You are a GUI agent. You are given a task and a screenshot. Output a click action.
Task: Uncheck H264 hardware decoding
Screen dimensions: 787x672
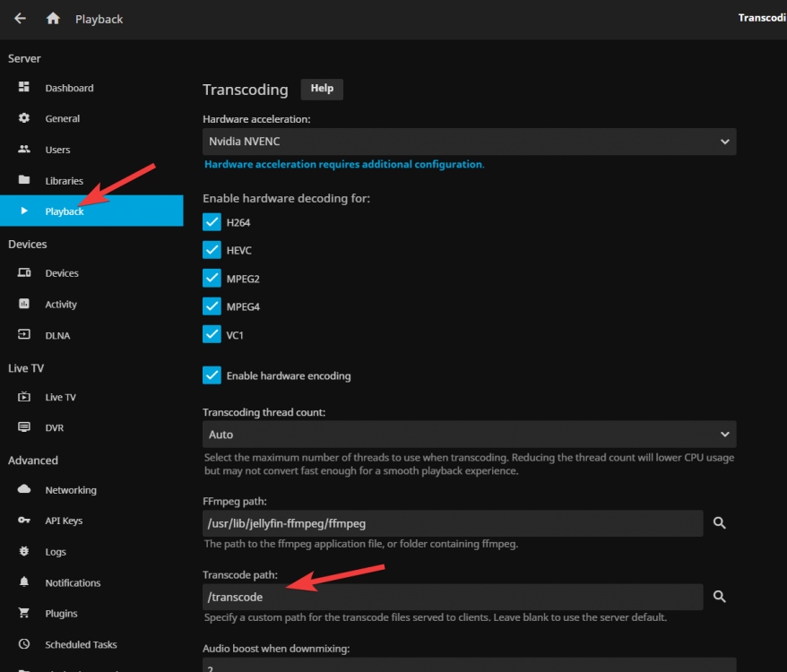coord(212,222)
